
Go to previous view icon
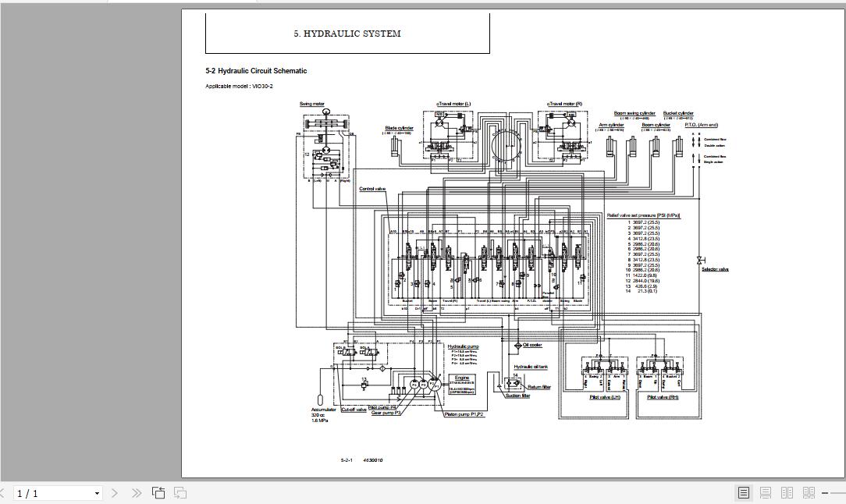pyautogui.click(x=158, y=493)
